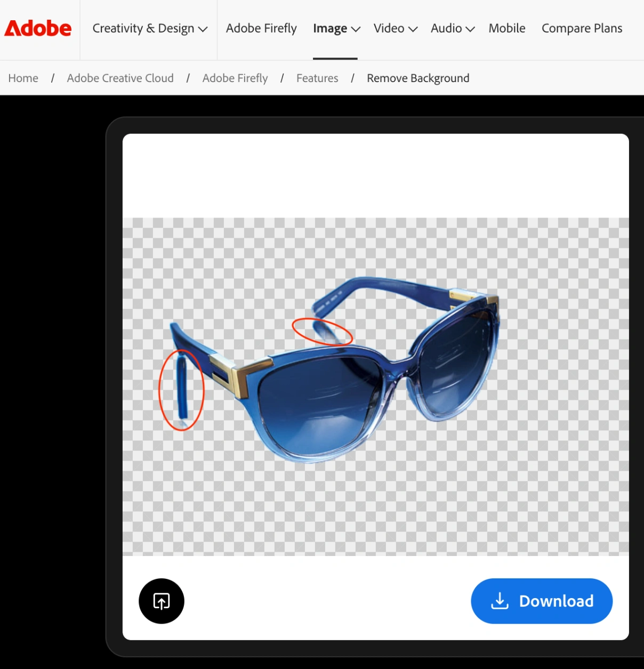Open the Mobile nav link
Viewport: 644px width, 669px height.
(507, 28)
